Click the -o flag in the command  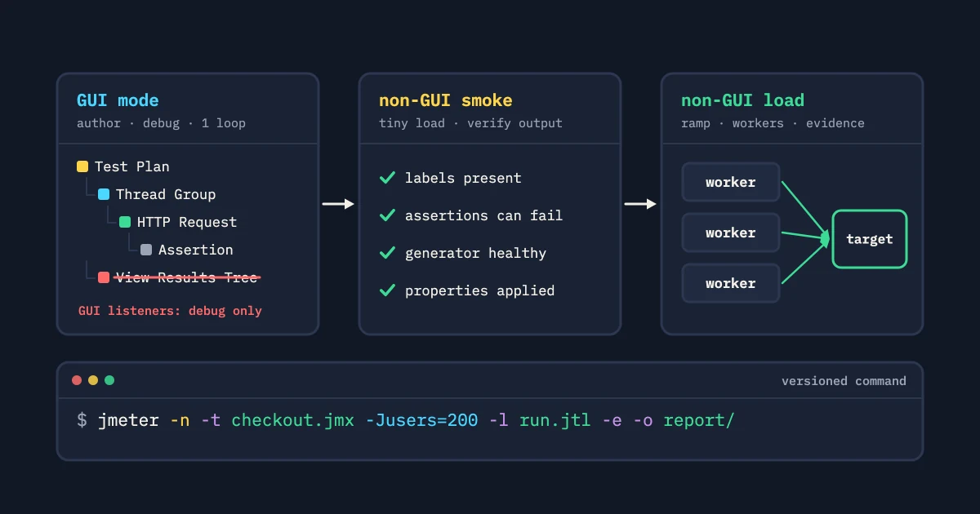click(642, 420)
